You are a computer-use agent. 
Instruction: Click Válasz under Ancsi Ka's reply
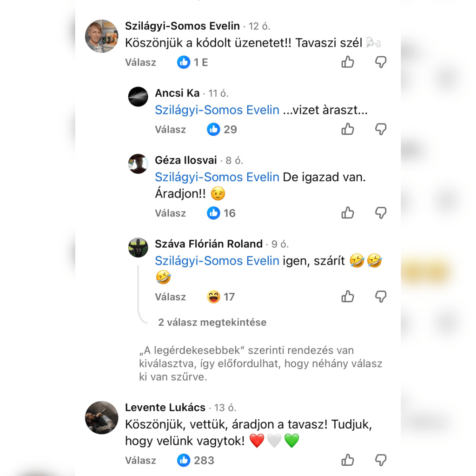[x=170, y=130]
